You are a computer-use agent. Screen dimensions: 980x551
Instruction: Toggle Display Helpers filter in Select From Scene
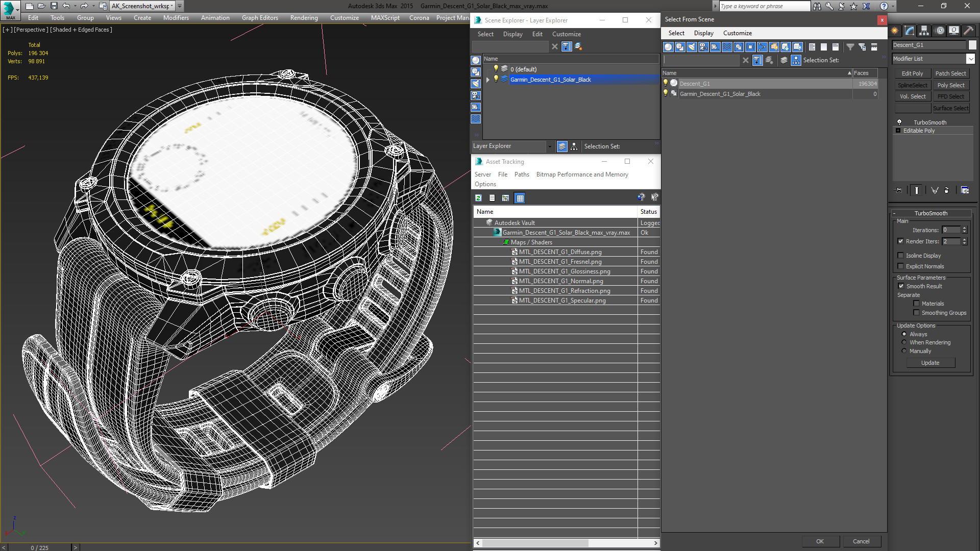pos(715,47)
